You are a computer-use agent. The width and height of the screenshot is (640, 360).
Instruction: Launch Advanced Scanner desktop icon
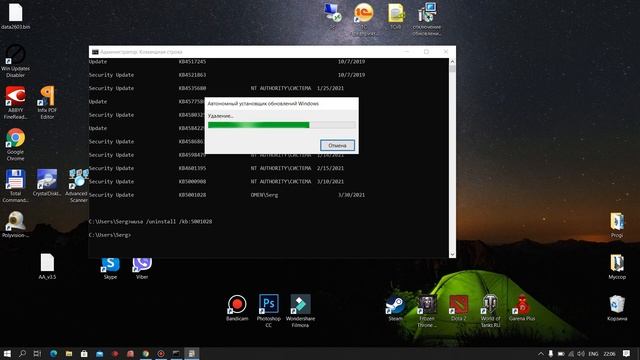(x=77, y=185)
